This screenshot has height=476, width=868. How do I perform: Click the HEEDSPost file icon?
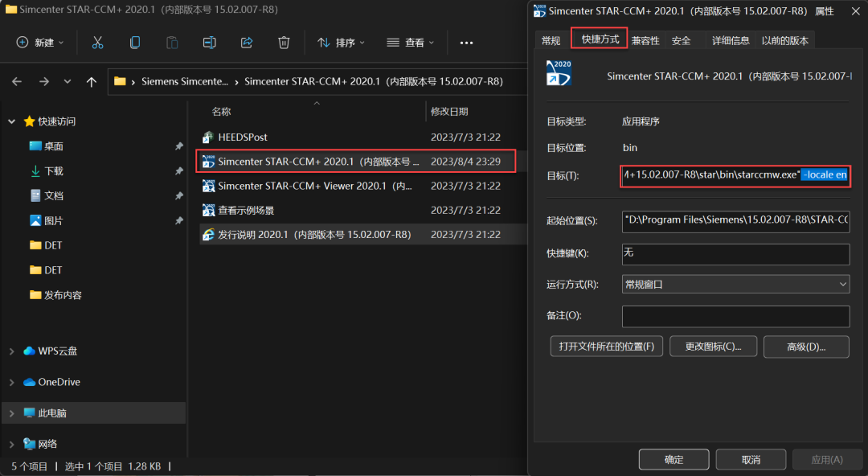click(x=208, y=137)
